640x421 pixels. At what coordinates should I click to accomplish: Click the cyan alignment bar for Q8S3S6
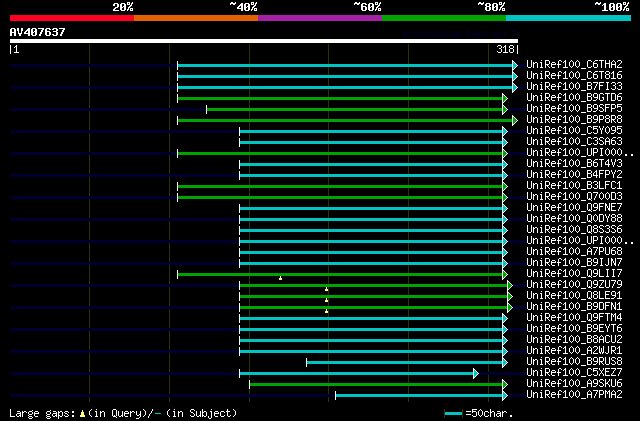coord(371,231)
